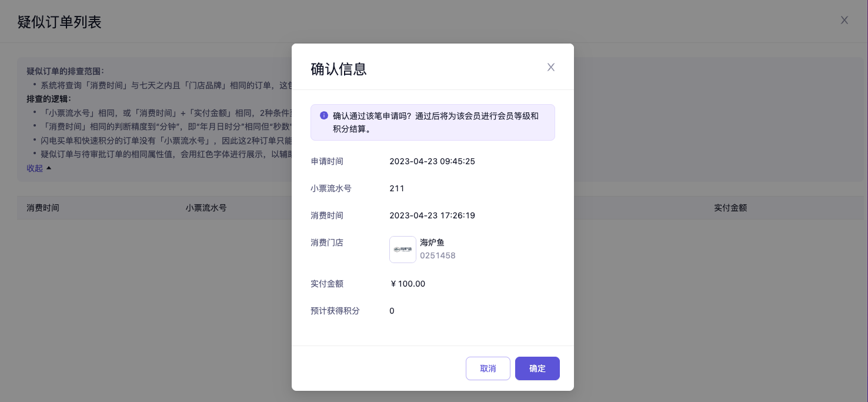Screen dimensions: 868x402
Task: Click the 消费时间 value 2023-04-23 17:26:19
Action: (432, 215)
